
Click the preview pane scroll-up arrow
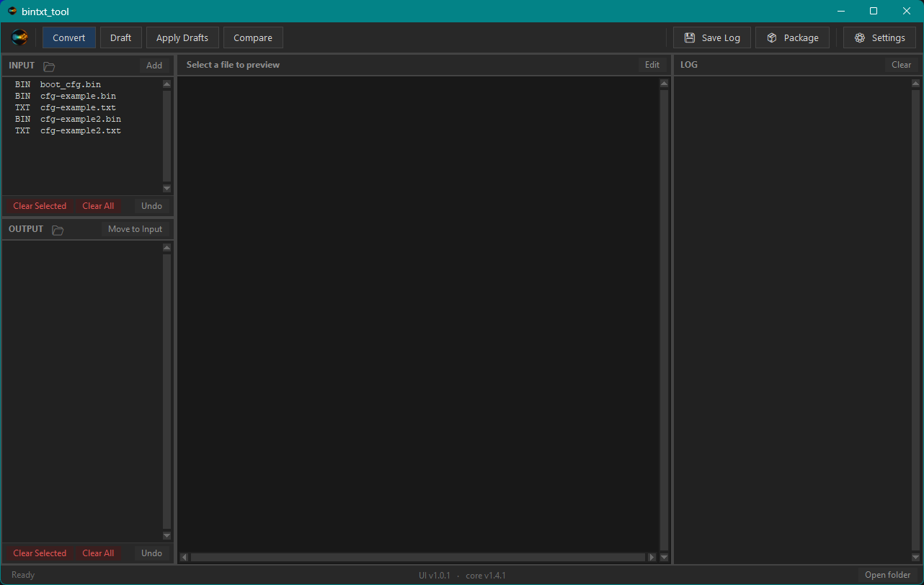pos(664,84)
